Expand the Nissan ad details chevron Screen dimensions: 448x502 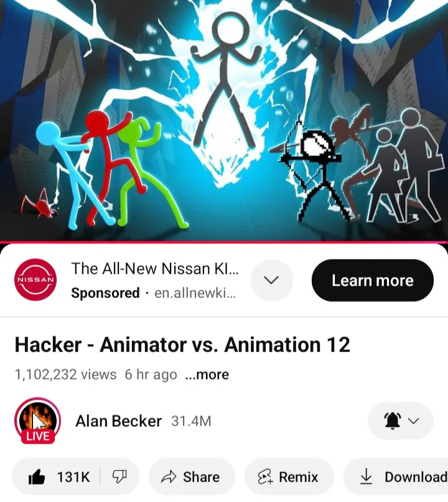coord(271,280)
